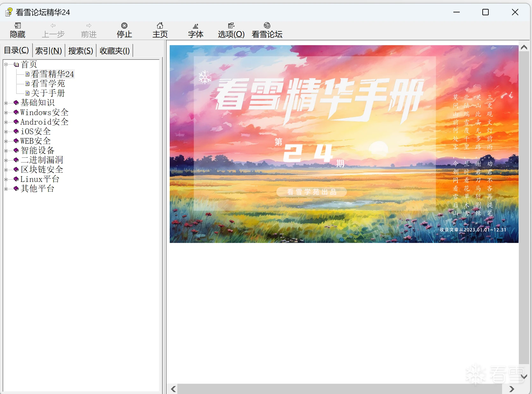The image size is (532, 394).
Task: Switch to the 收藏夹(I) tab
Action: (115, 51)
